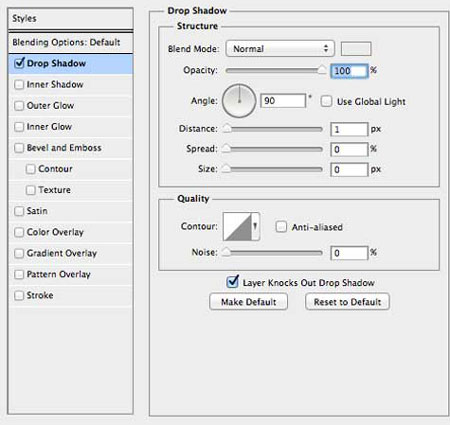Viewport: 450px width, 425px height.
Task: Click the Spread percent field
Action: [x=349, y=149]
